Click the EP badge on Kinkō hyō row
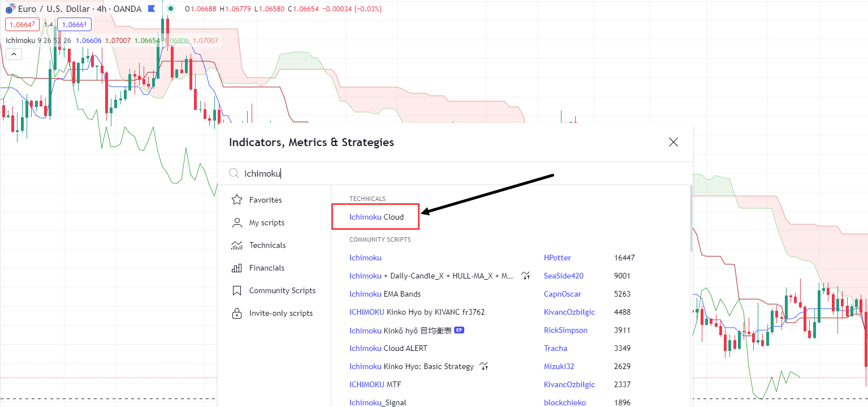Viewport: 868px width, 407px height. (459, 330)
